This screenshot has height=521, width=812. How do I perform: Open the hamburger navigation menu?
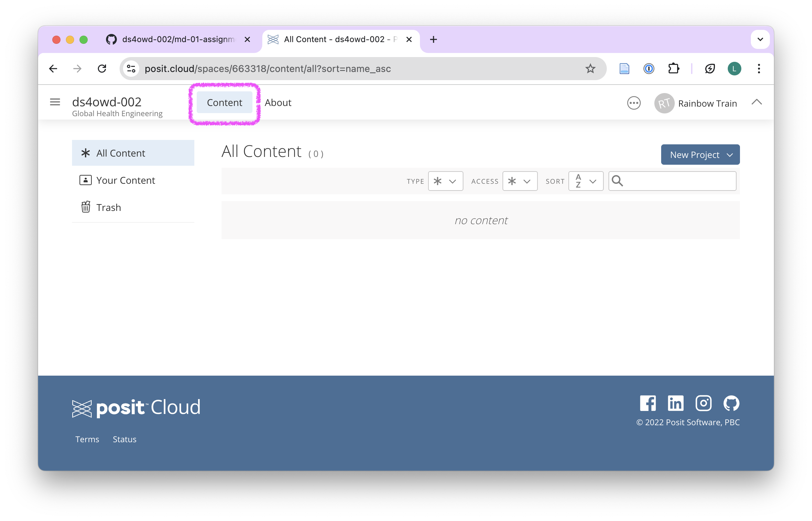pyautogui.click(x=55, y=102)
